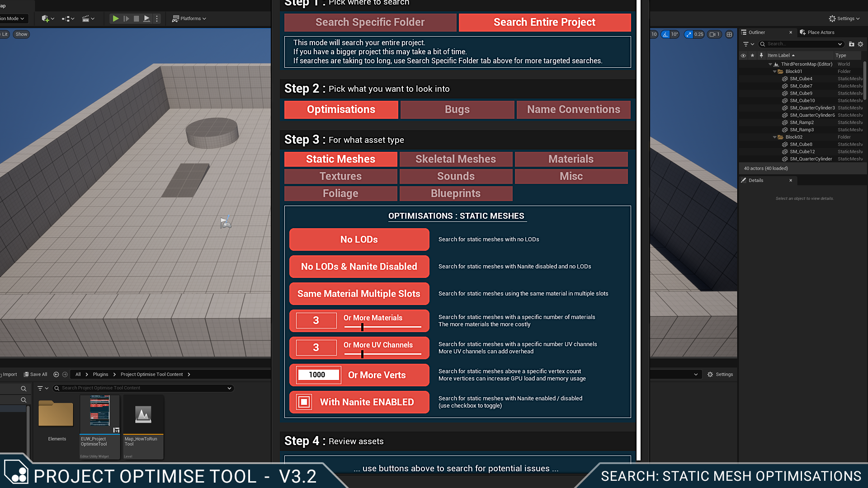Open Content Browser filter dropdown

pyautogui.click(x=43, y=388)
